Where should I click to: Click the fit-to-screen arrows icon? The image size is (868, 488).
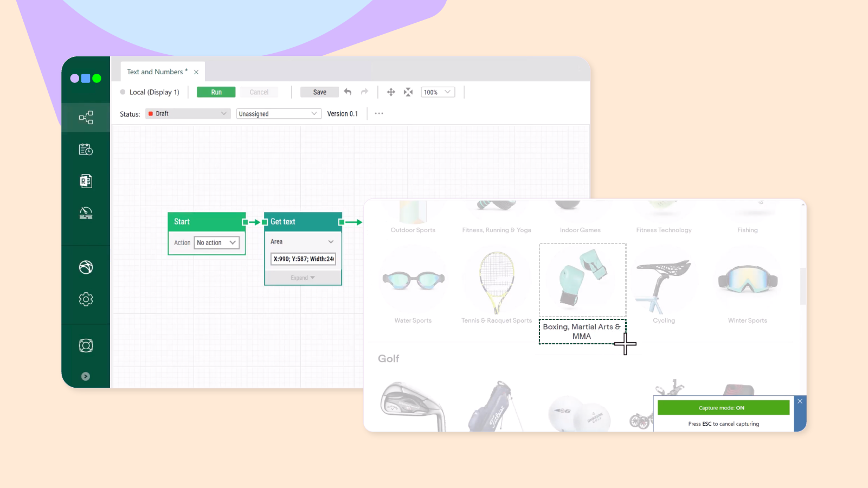click(x=408, y=92)
